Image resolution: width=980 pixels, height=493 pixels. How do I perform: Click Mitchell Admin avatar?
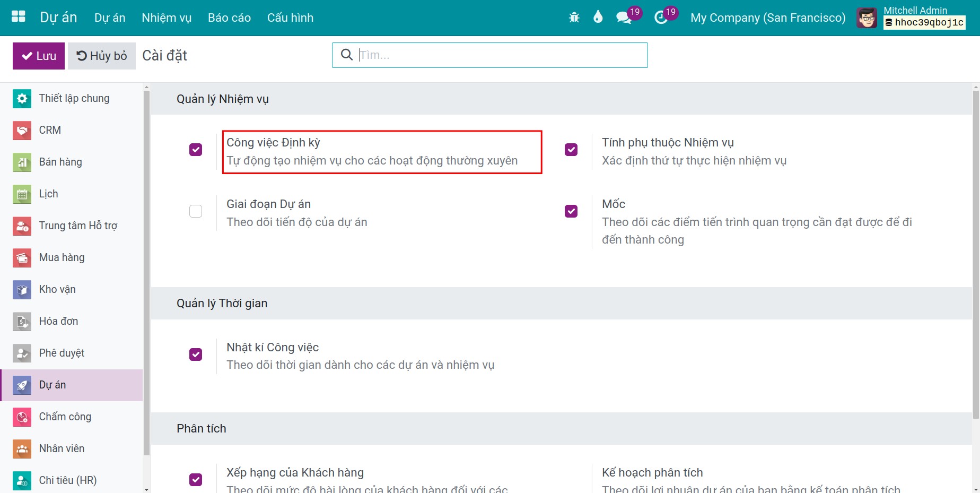click(x=867, y=18)
